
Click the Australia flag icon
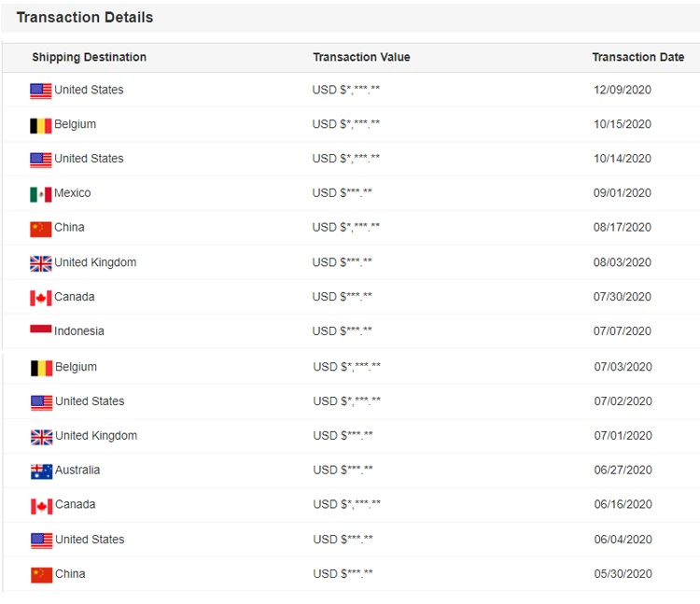[41, 471]
